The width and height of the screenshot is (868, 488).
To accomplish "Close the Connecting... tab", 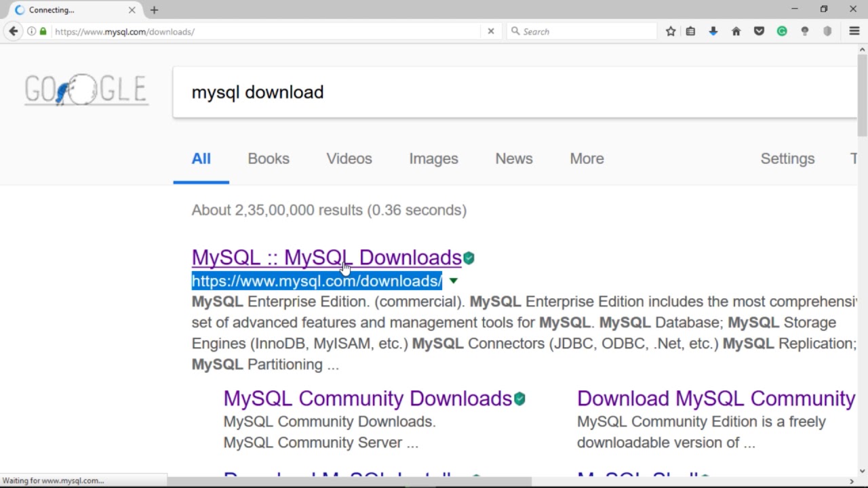I will [132, 10].
